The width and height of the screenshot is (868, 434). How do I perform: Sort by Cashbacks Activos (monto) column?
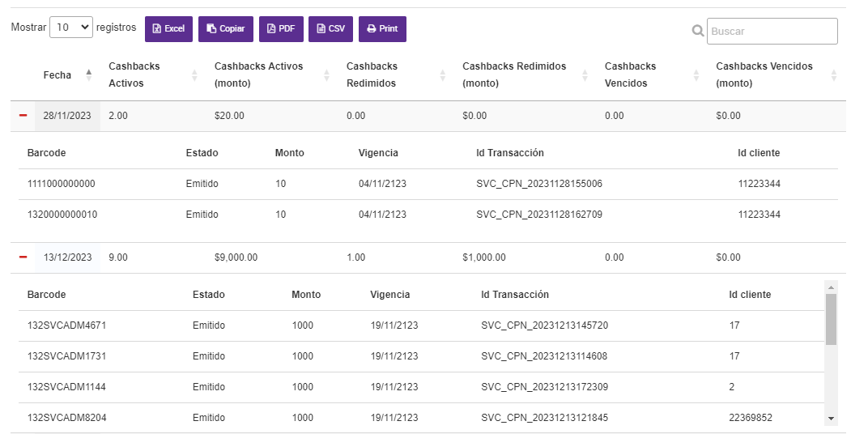(x=326, y=74)
